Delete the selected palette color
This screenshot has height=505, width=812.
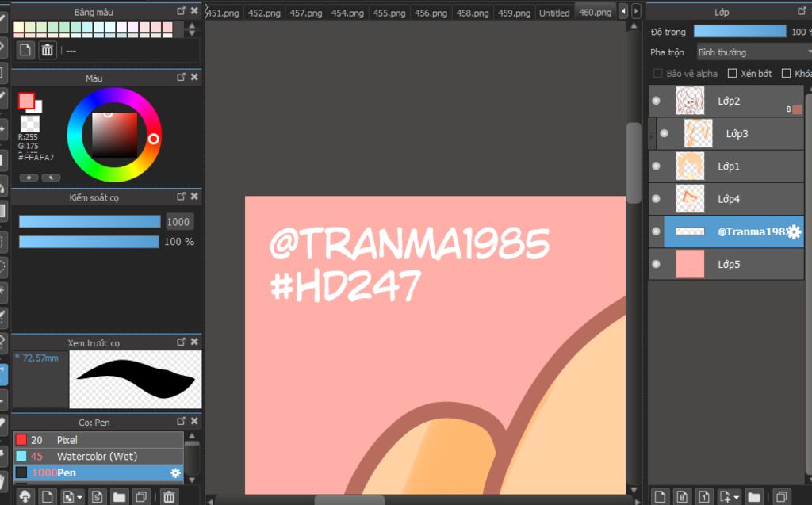(x=47, y=50)
